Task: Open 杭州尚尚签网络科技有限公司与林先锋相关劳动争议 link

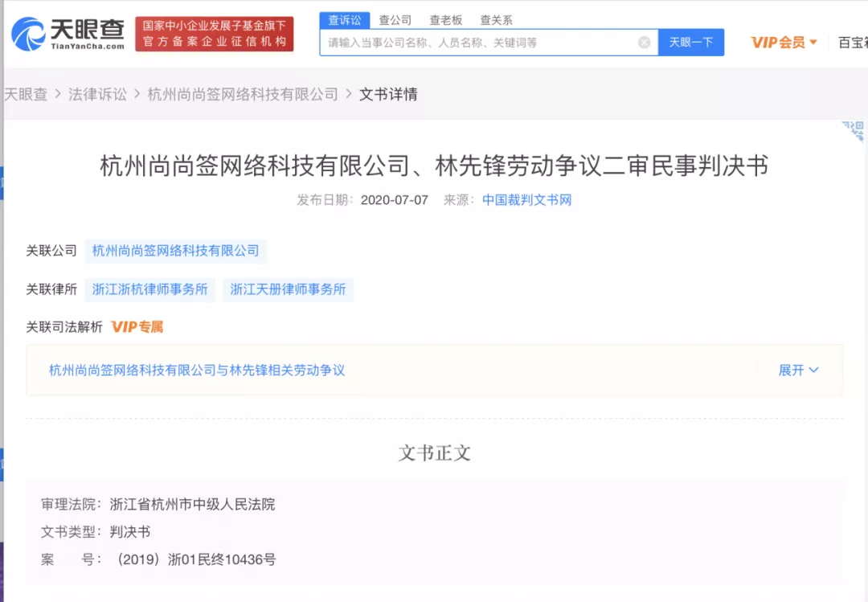Action: (x=197, y=370)
